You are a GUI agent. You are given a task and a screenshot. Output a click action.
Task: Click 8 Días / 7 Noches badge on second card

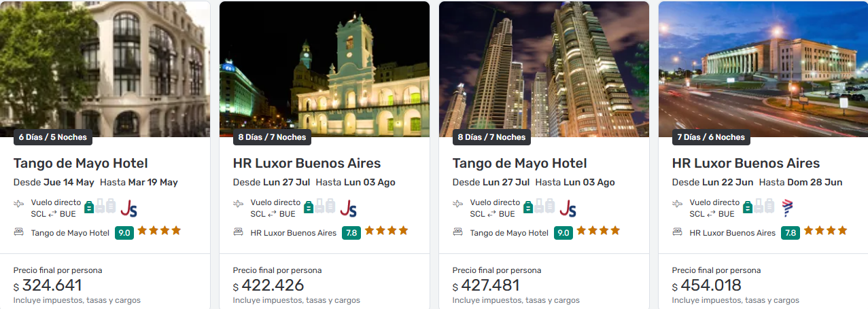tap(272, 137)
